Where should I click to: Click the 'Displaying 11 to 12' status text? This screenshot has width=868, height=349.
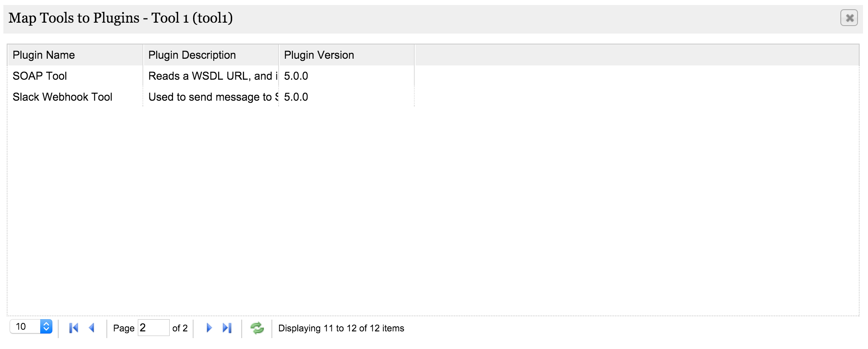point(341,328)
